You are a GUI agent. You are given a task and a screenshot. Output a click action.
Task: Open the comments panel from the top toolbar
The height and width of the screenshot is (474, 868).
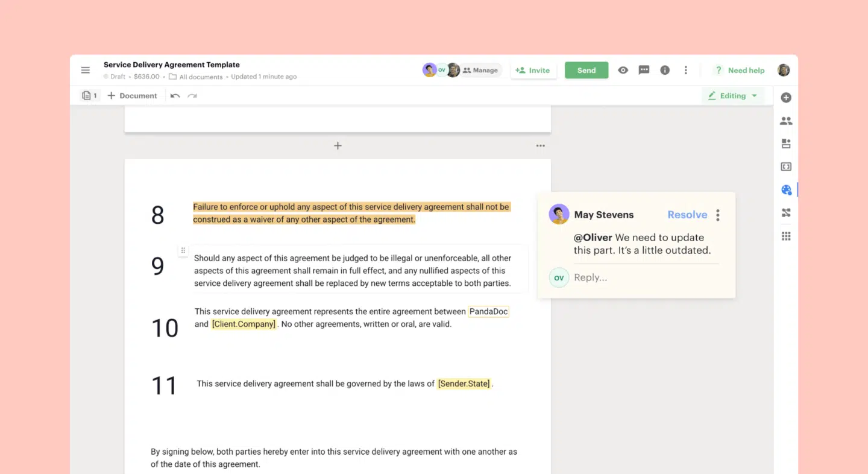click(x=644, y=70)
